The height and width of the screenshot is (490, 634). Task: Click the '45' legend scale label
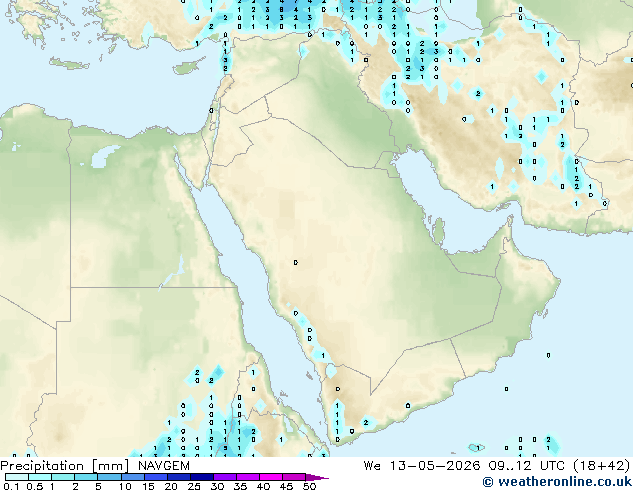(286, 486)
